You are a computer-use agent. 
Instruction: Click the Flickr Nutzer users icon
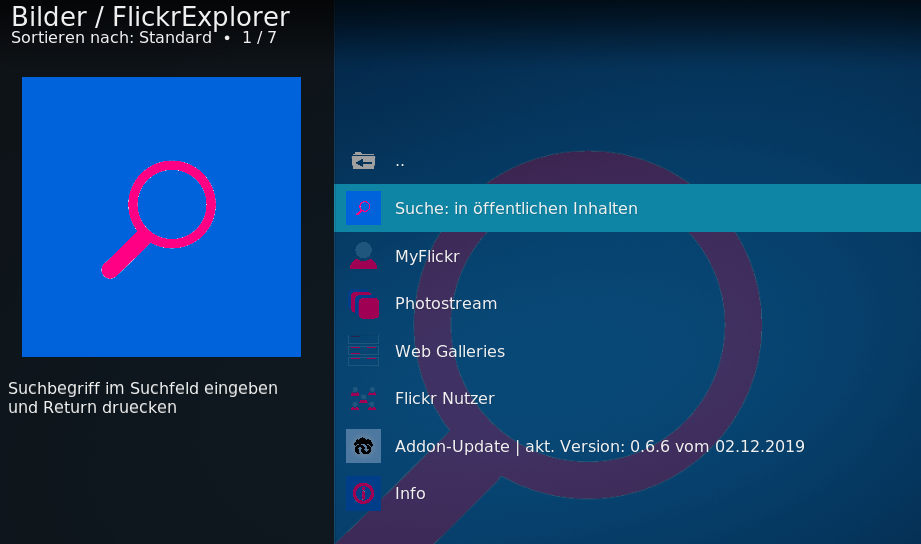point(364,398)
